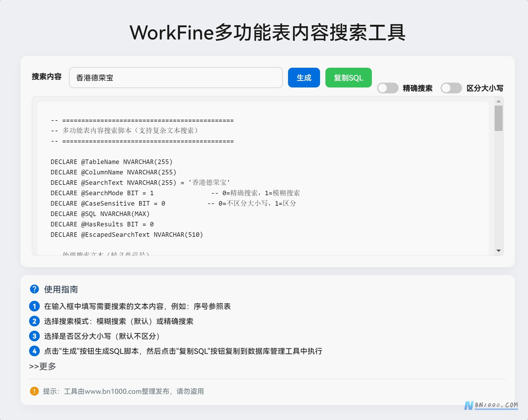The width and height of the screenshot is (528, 420).
Task: Click the 搜索内容 label
Action: (x=47, y=77)
